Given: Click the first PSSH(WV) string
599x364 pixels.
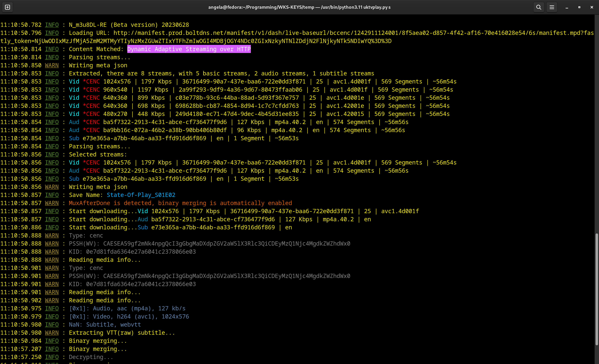Looking at the screenshot, I should point(226,244).
